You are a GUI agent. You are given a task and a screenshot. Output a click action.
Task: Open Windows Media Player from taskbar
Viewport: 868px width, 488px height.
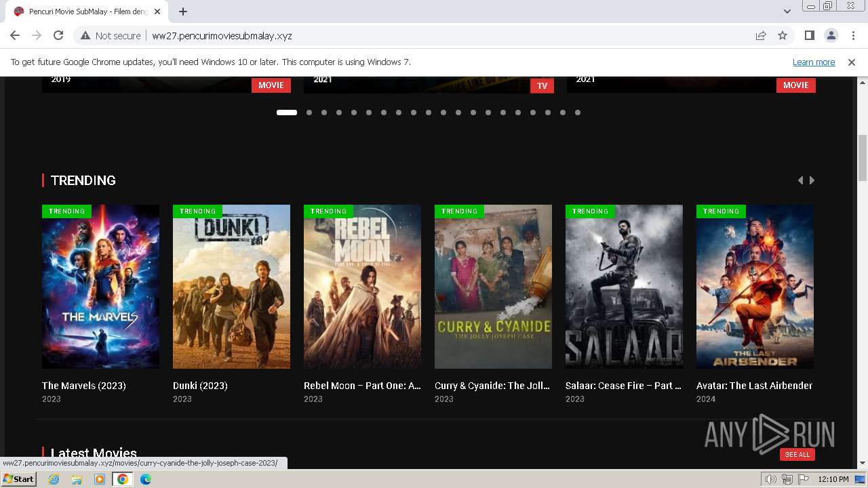point(100,479)
